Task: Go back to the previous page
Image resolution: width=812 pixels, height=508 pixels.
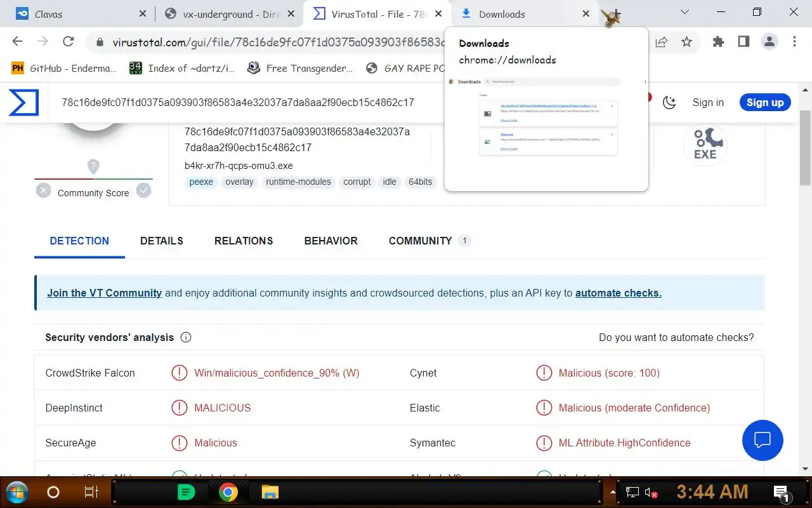Action: pyautogui.click(x=18, y=42)
